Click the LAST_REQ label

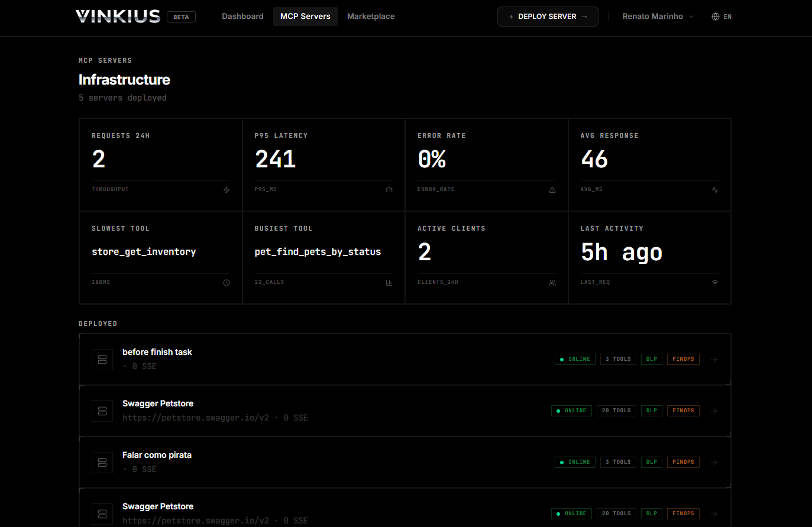pyautogui.click(x=595, y=283)
